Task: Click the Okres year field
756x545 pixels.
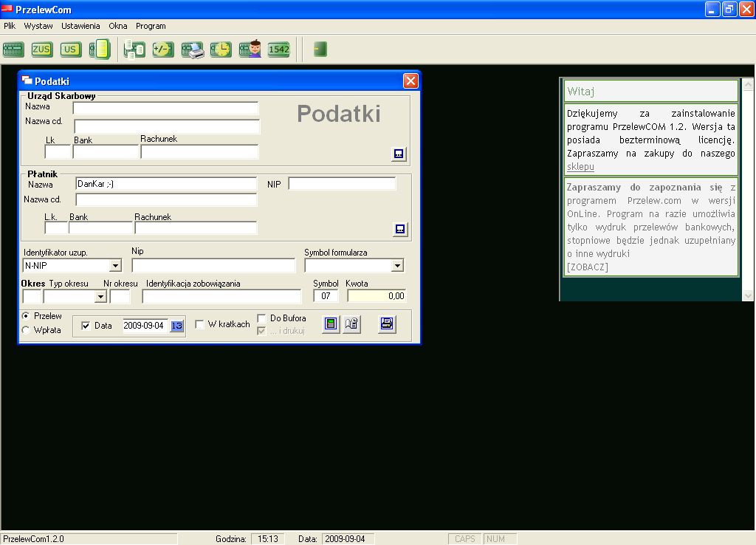Action: pos(32,297)
